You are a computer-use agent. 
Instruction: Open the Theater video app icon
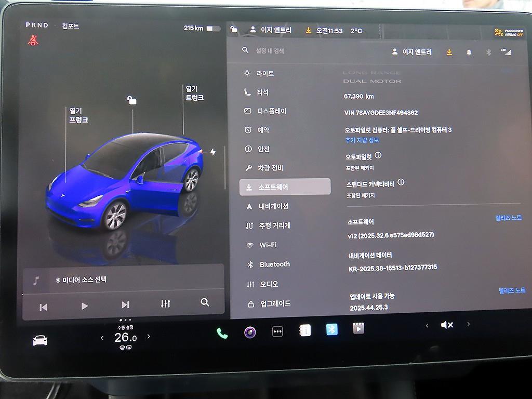358,328
